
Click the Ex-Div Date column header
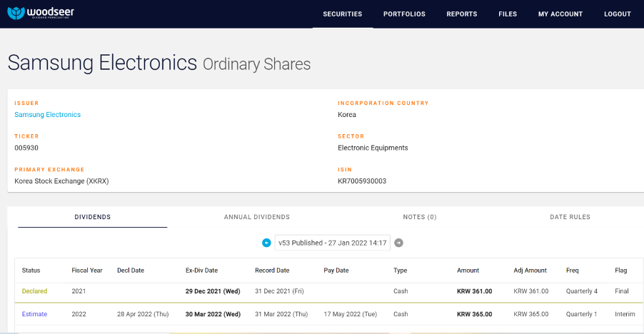201,270
